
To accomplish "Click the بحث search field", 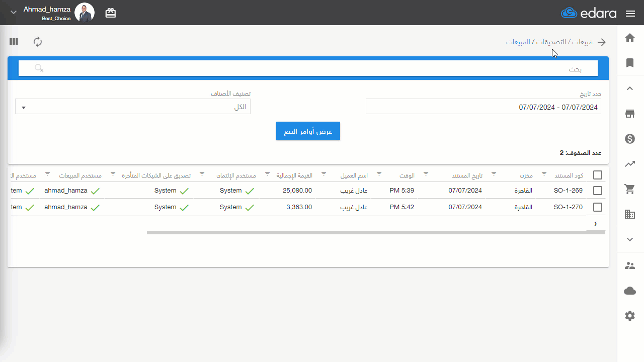I will tap(308, 68).
